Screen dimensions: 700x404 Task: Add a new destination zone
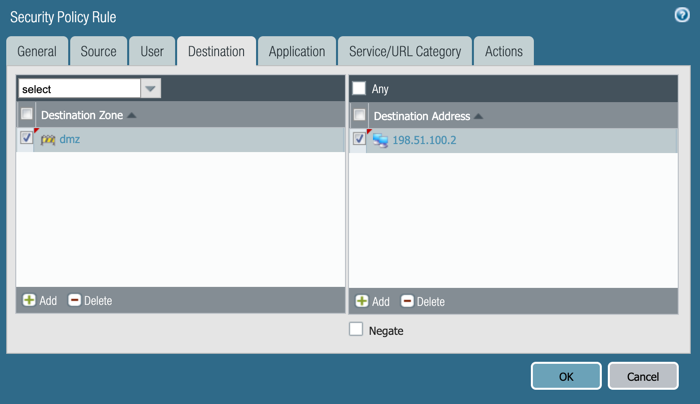pyautogui.click(x=40, y=300)
